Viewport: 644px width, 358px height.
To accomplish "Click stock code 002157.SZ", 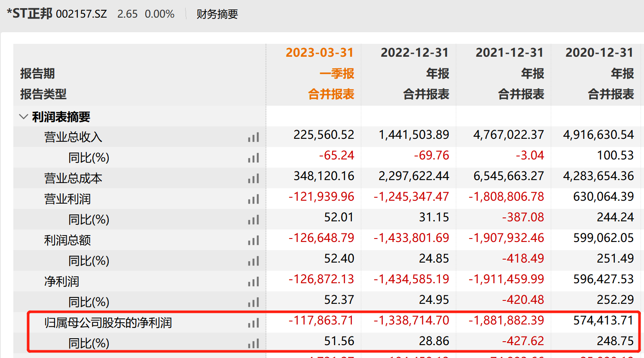I will pos(81,14).
